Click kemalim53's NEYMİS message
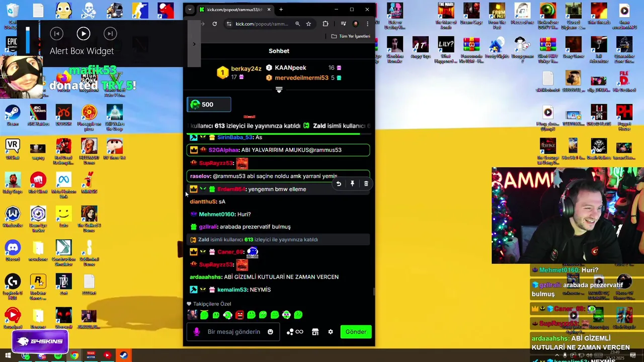 260,290
